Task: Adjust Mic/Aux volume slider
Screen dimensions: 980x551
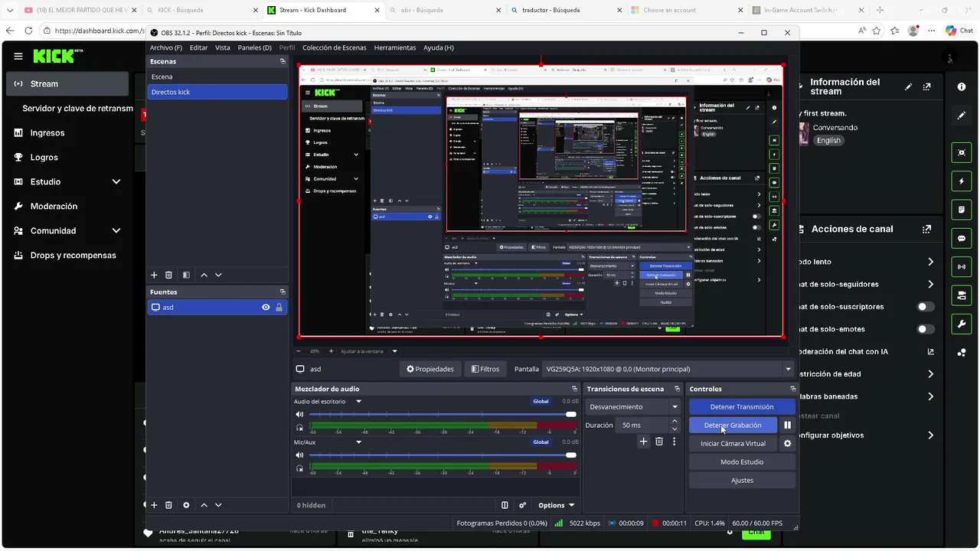Action: click(442, 455)
